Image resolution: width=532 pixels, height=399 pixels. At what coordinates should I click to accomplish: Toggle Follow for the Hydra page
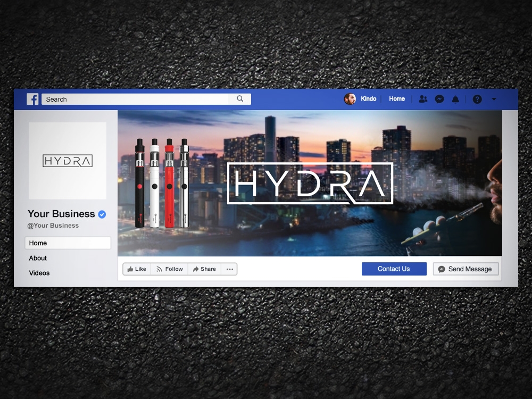click(x=169, y=269)
